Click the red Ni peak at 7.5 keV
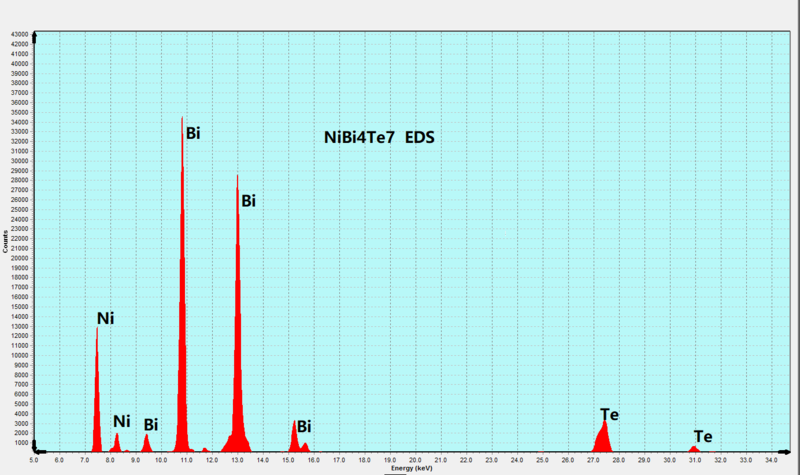The image size is (800, 475). point(97,400)
